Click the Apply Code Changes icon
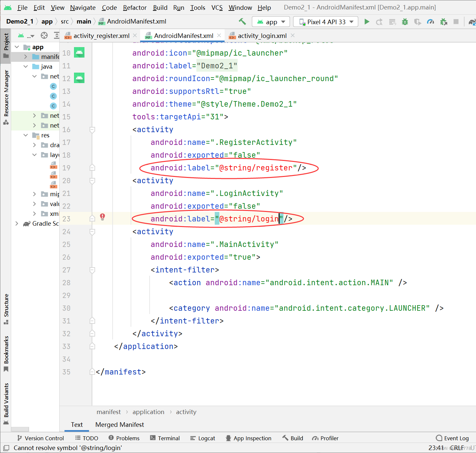Viewport: 476px width, 453px height. (392, 22)
